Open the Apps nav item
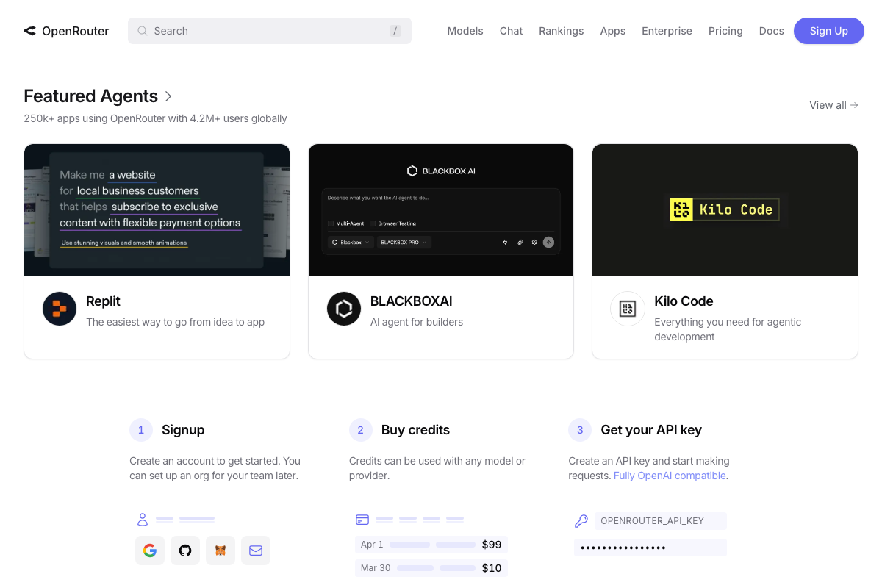Image resolution: width=882 pixels, height=588 pixels. (x=612, y=31)
